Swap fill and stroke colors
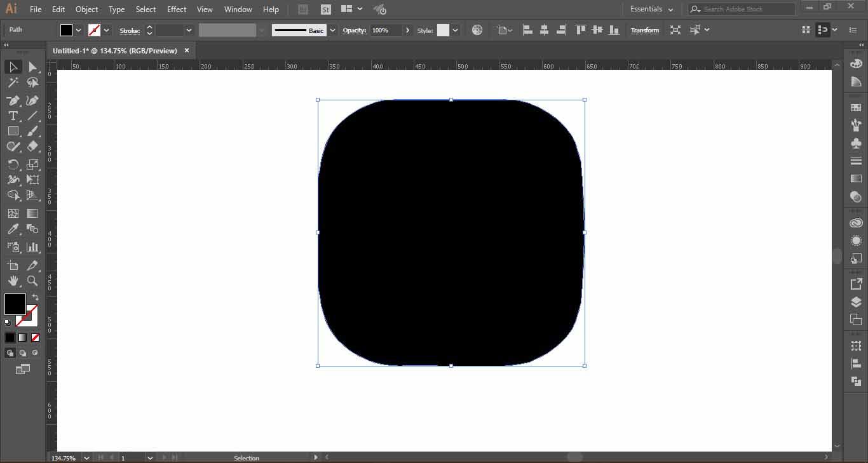The height and width of the screenshot is (463, 868). 35,297
